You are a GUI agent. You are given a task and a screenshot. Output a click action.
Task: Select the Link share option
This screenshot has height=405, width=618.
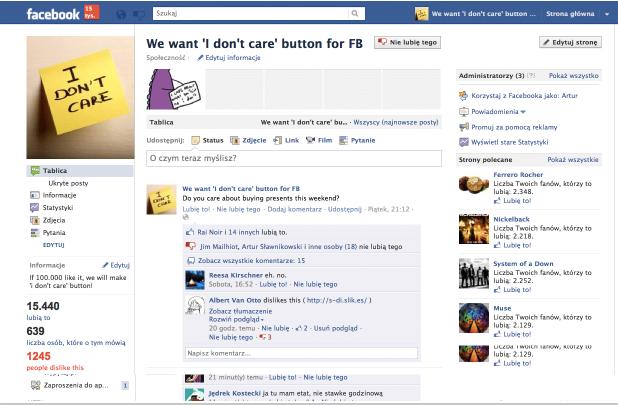pos(286,140)
